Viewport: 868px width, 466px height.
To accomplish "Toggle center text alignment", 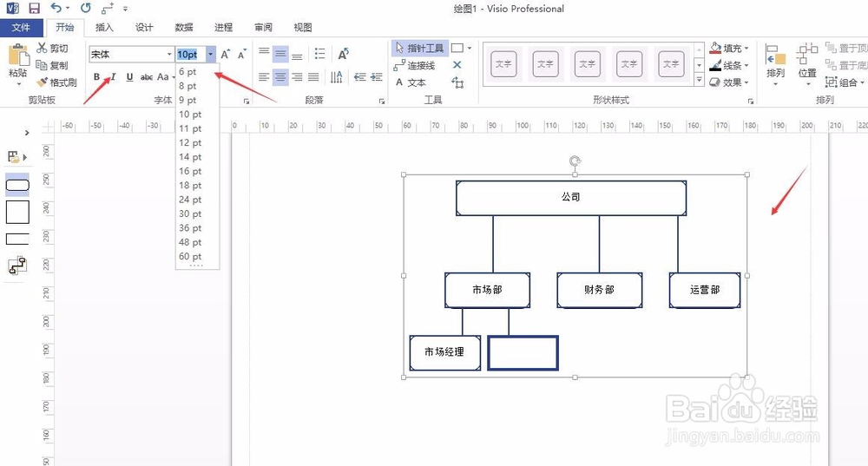I will 280,77.
